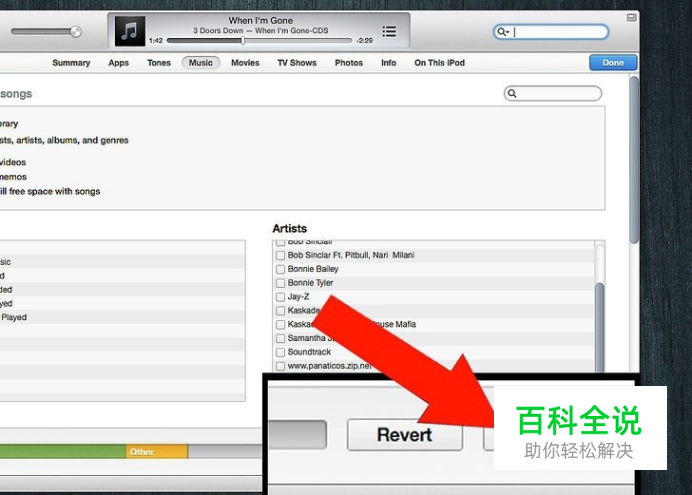Check the Bonnie Tyler artist checkbox
692x495 pixels.
coord(280,283)
